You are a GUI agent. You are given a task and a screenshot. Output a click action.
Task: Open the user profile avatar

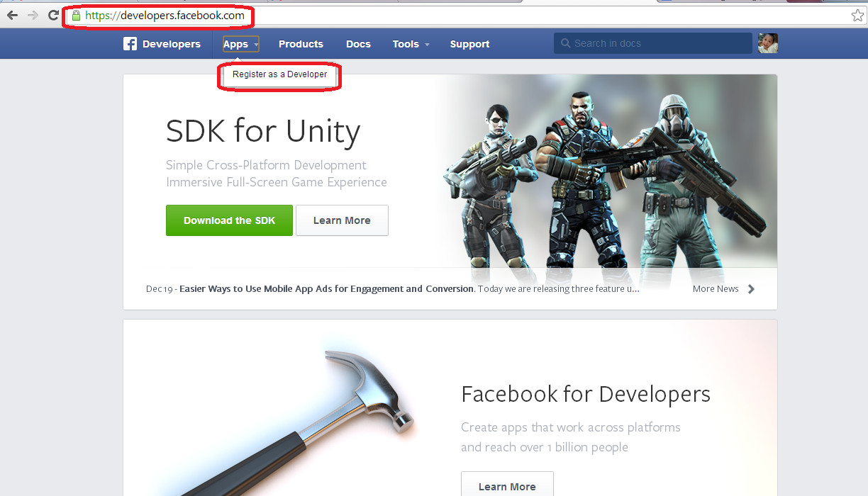(x=768, y=43)
